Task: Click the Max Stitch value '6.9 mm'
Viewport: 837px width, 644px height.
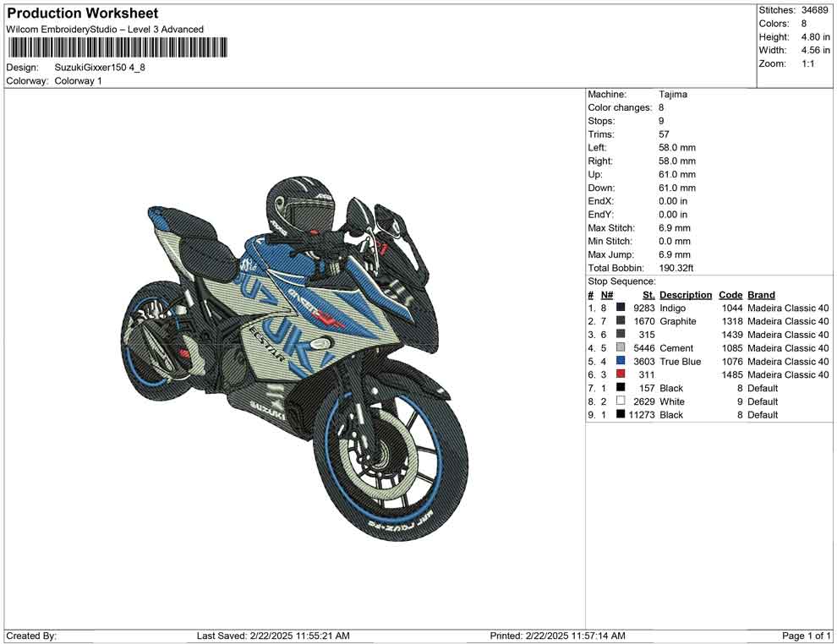Action: pyautogui.click(x=674, y=228)
